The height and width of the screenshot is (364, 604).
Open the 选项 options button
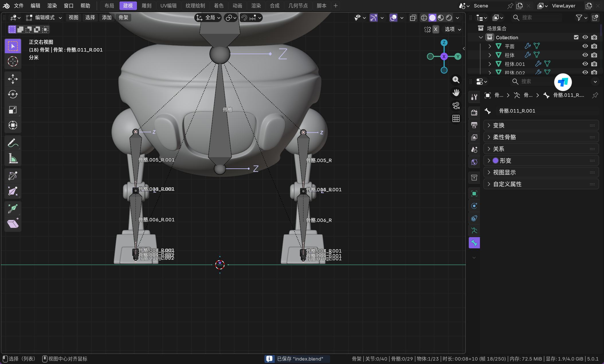click(453, 29)
